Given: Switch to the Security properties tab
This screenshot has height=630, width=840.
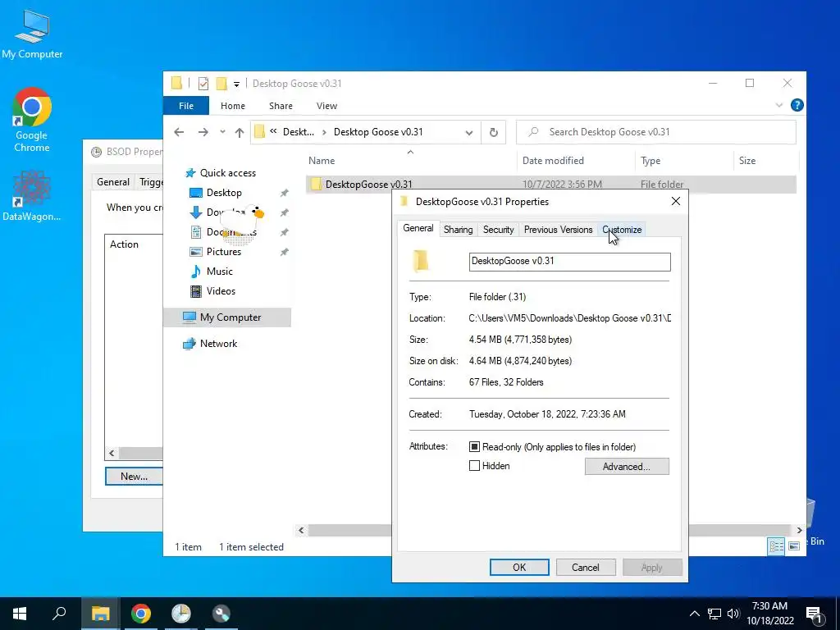Looking at the screenshot, I should pos(498,230).
